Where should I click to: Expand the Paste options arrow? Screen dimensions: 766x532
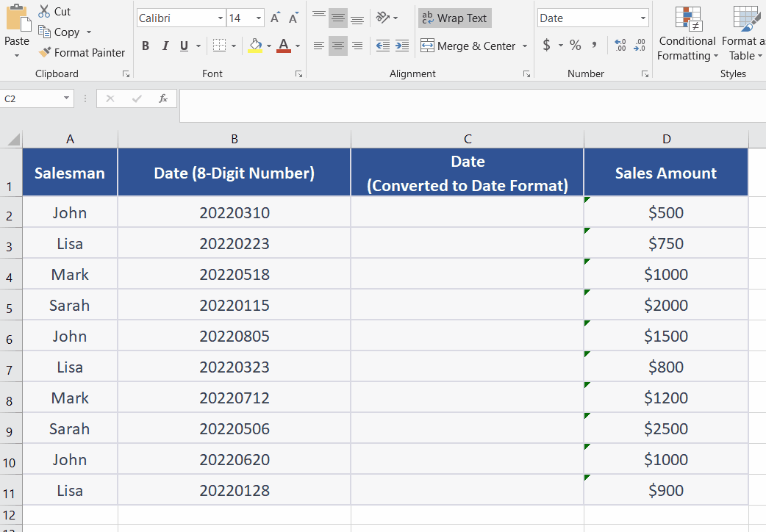17,55
